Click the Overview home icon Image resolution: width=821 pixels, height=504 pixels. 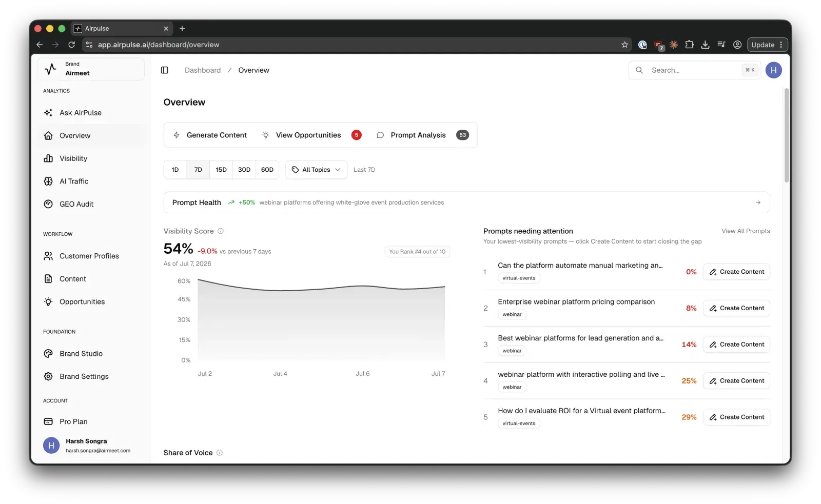tap(48, 135)
